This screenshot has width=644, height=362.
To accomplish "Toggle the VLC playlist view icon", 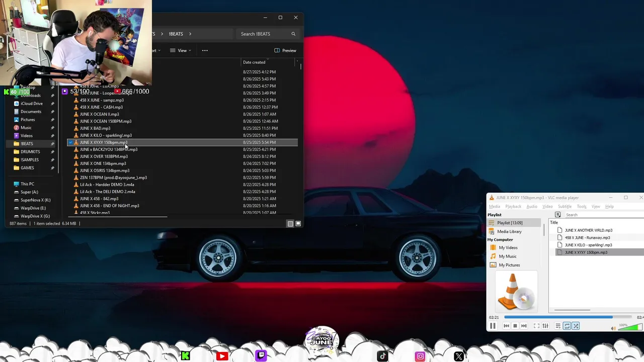I will click(558, 326).
